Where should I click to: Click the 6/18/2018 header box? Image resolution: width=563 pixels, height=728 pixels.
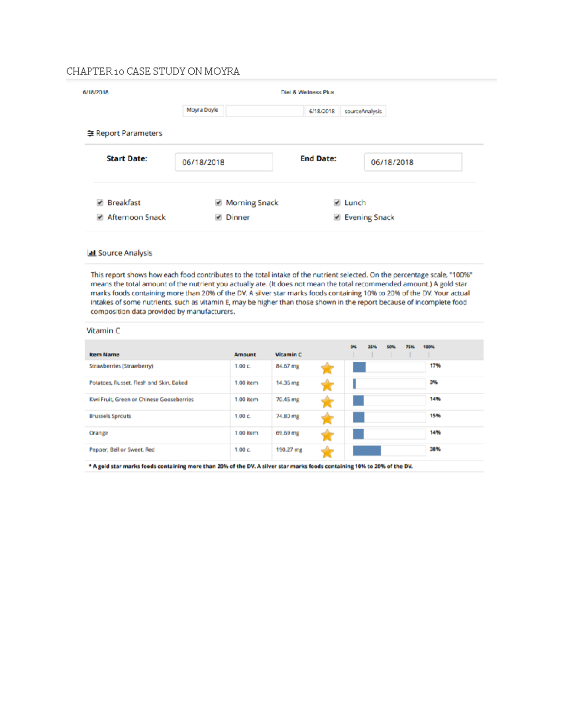click(322, 111)
